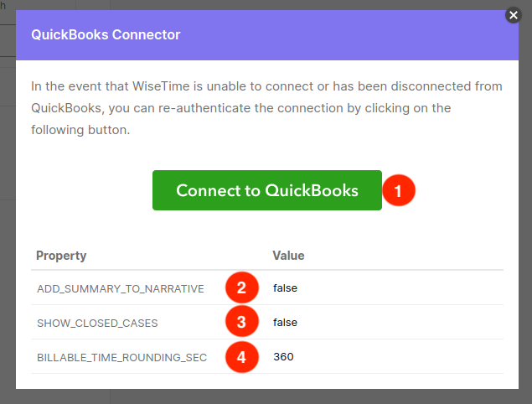Select the ADD_SUMMARY_TO_NARRATIVE property name
This screenshot has width=532, height=404.
pyautogui.click(x=121, y=289)
